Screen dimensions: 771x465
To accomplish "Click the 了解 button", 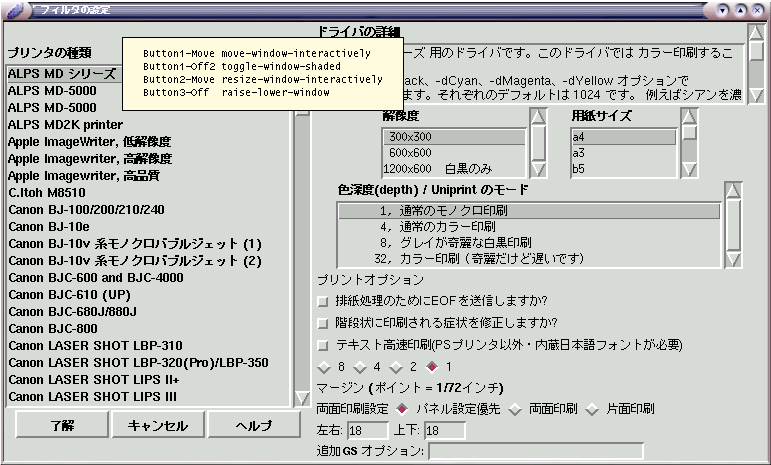I will [62, 425].
